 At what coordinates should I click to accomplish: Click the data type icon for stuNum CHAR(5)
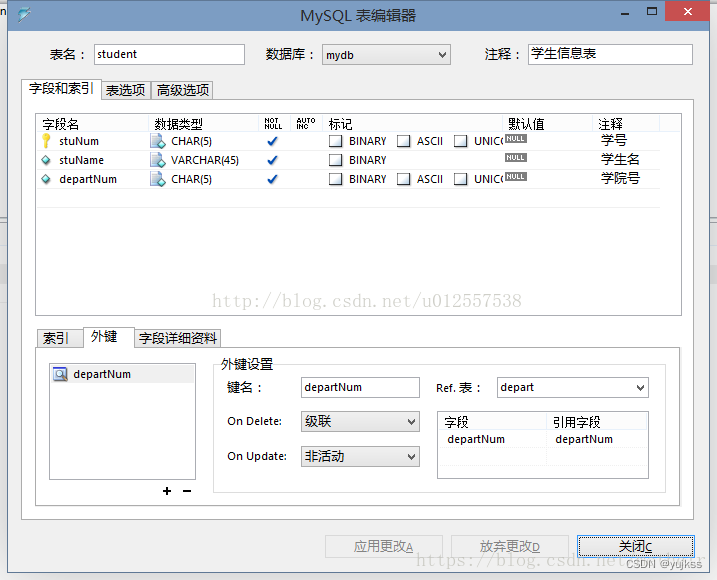158,141
